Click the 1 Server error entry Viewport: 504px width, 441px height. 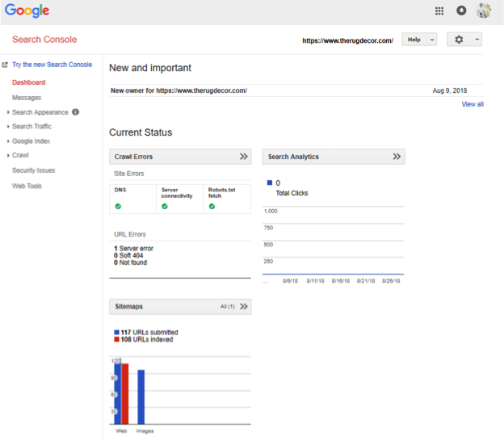tap(134, 249)
